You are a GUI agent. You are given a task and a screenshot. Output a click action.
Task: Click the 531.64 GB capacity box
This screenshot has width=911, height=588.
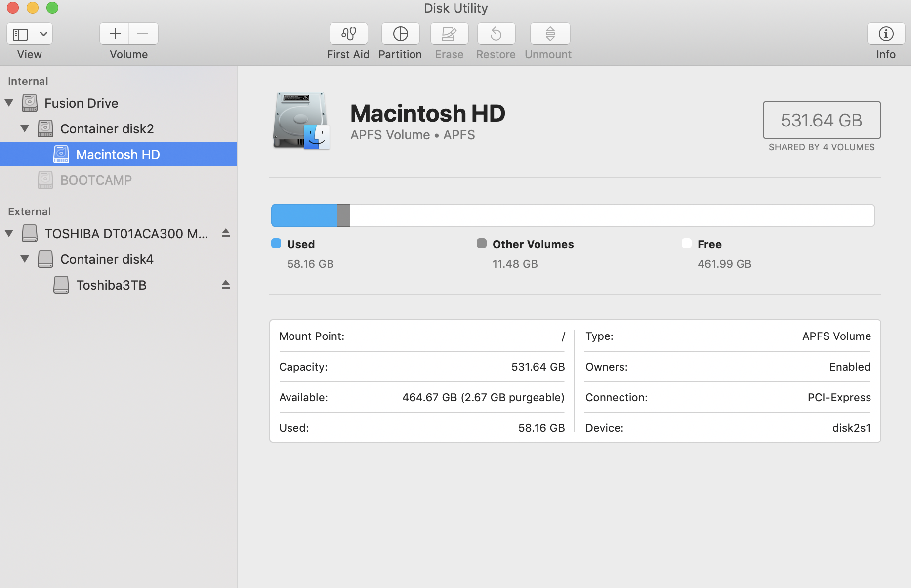(x=821, y=120)
